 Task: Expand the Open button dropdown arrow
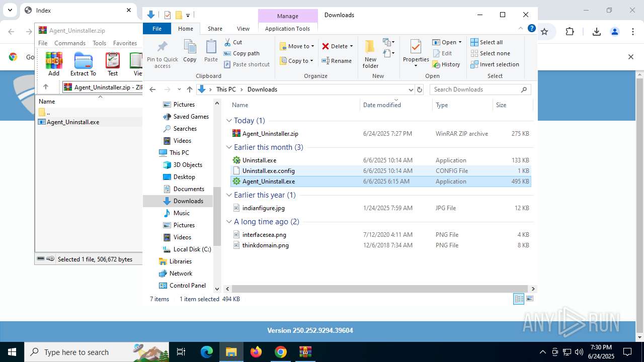[x=460, y=42]
